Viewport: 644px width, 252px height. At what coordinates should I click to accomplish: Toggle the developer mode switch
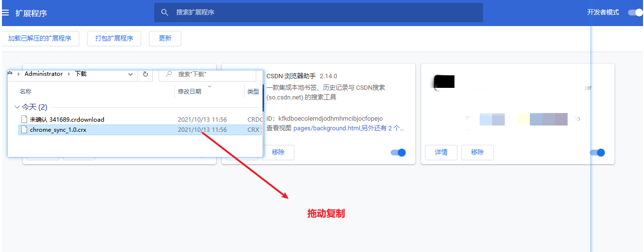pos(635,13)
